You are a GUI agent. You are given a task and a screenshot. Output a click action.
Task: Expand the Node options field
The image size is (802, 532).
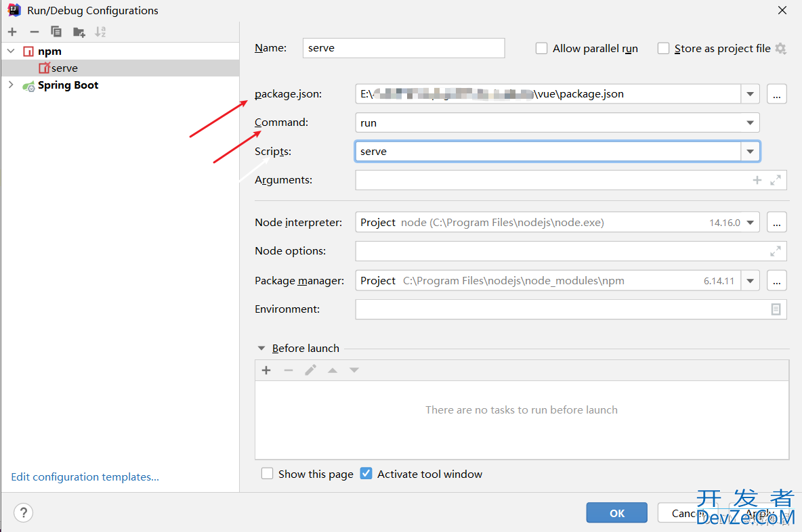[x=776, y=251]
